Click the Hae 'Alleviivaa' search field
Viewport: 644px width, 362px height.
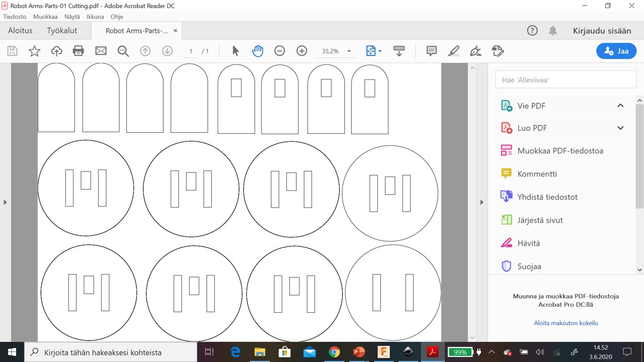pos(566,79)
